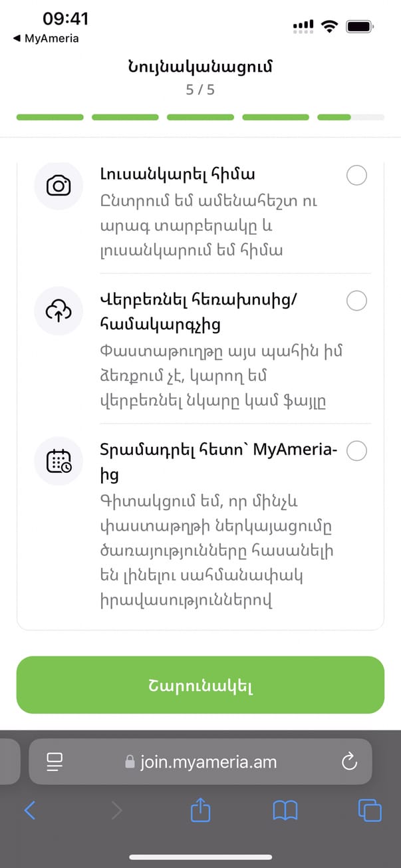401x868 pixels.
Task: Open the Safari share sheet
Action: [x=200, y=810]
